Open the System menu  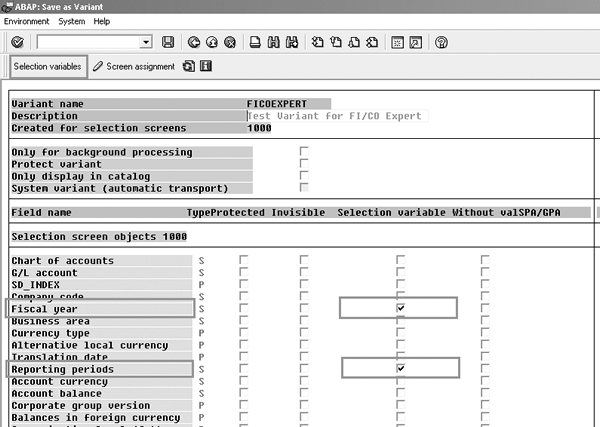click(72, 21)
